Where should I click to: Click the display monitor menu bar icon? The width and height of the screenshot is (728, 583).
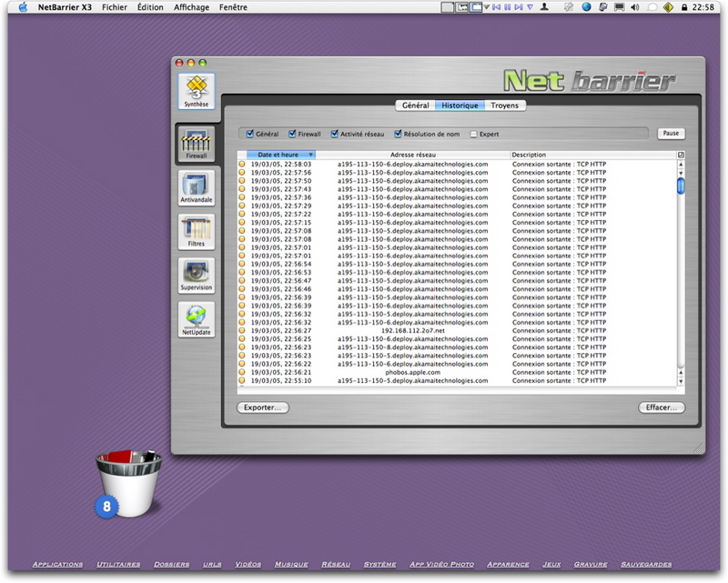[620, 7]
